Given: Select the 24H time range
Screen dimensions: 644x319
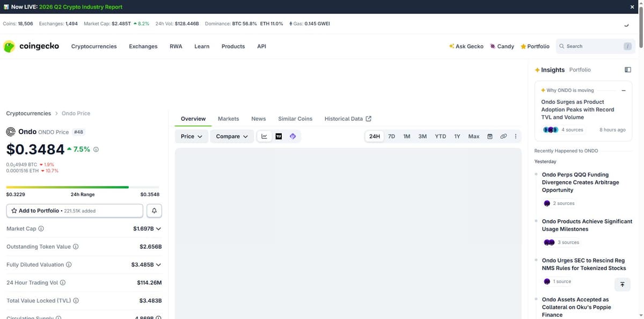Looking at the screenshot, I should (375, 136).
